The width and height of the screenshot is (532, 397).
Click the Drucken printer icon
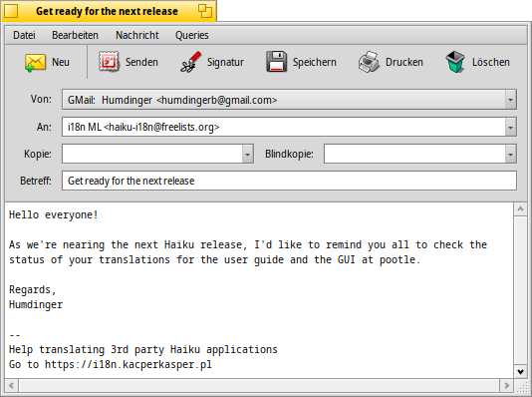coord(369,62)
